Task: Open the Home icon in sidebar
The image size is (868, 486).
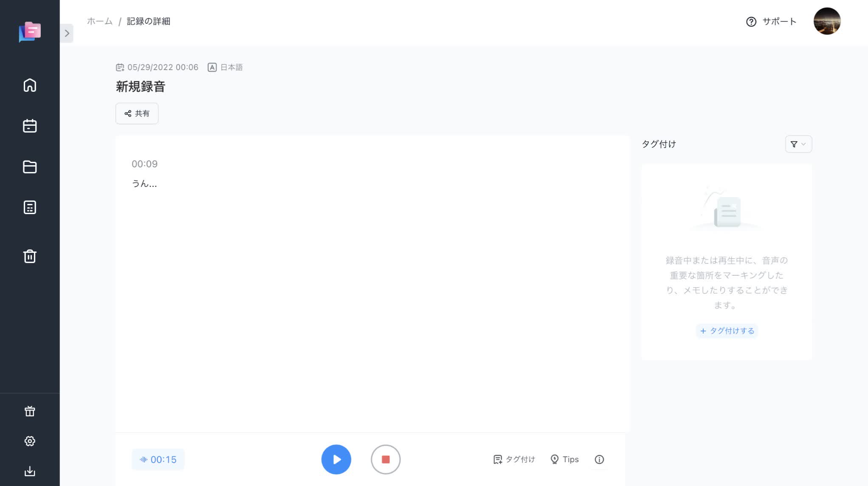Action: click(30, 85)
